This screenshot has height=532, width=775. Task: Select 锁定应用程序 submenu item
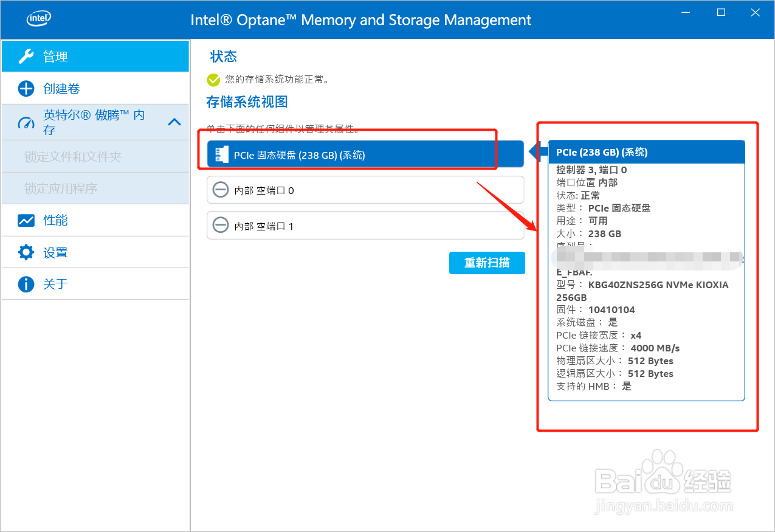pyautogui.click(x=95, y=188)
